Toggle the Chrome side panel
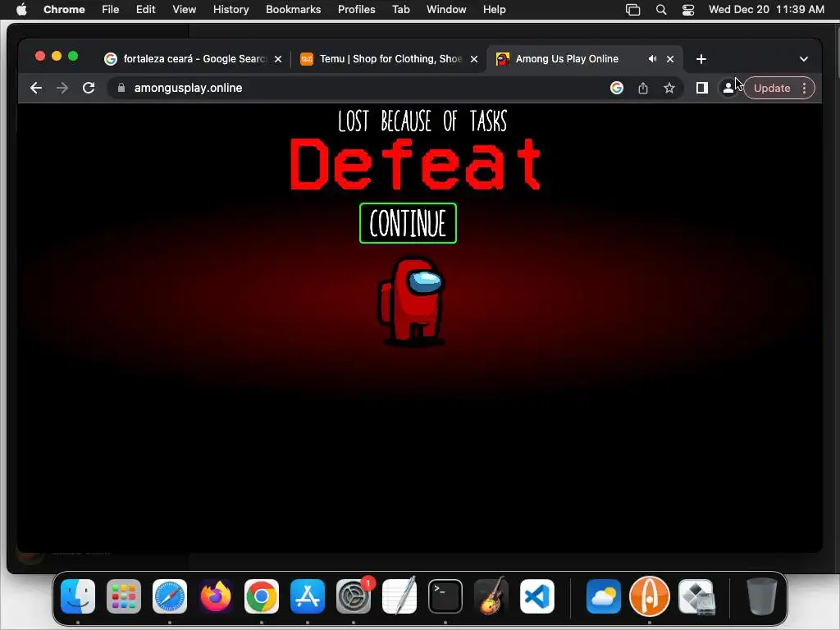 (702, 88)
